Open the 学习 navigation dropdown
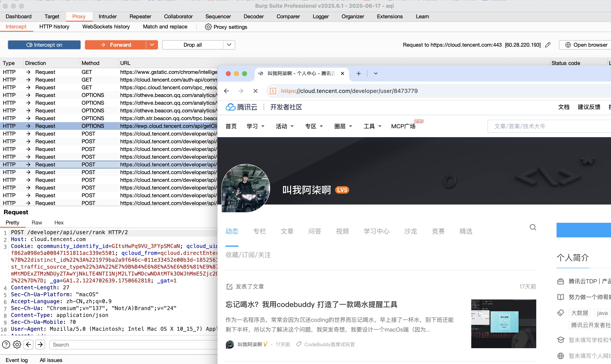Viewport: 611px width, 364px height. pyautogui.click(x=255, y=126)
